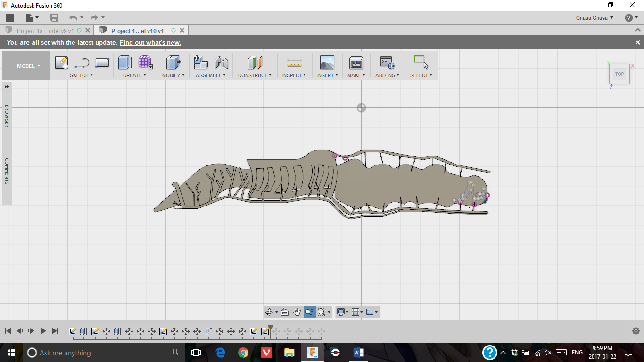Open the Create Form sculpt tool
644x362 pixels.
(145, 63)
